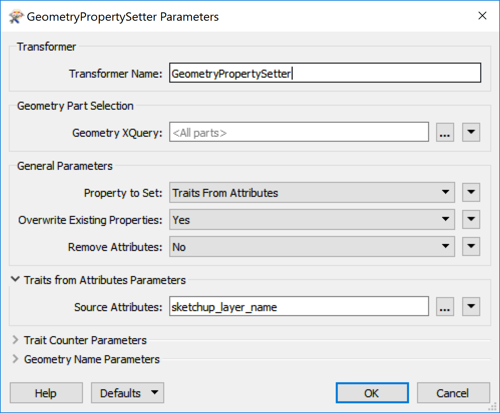Click into the Transformer Name field
Image resolution: width=500 pixels, height=413 pixels.
[325, 73]
